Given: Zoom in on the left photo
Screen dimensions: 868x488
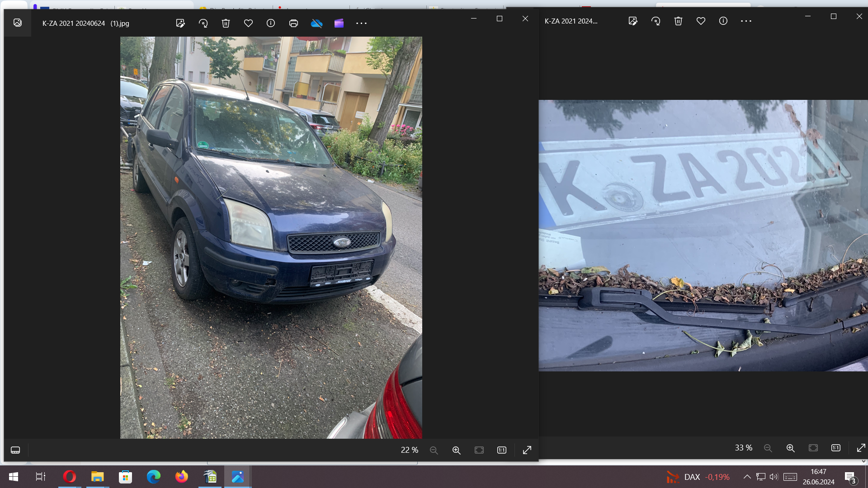Looking at the screenshot, I should (x=457, y=450).
